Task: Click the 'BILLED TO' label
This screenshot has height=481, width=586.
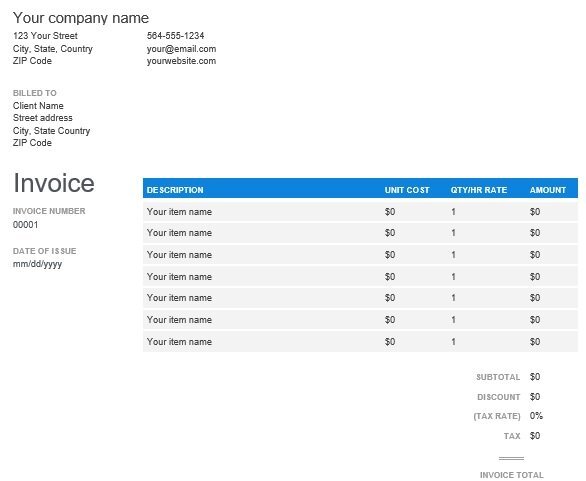Action: 35,93
